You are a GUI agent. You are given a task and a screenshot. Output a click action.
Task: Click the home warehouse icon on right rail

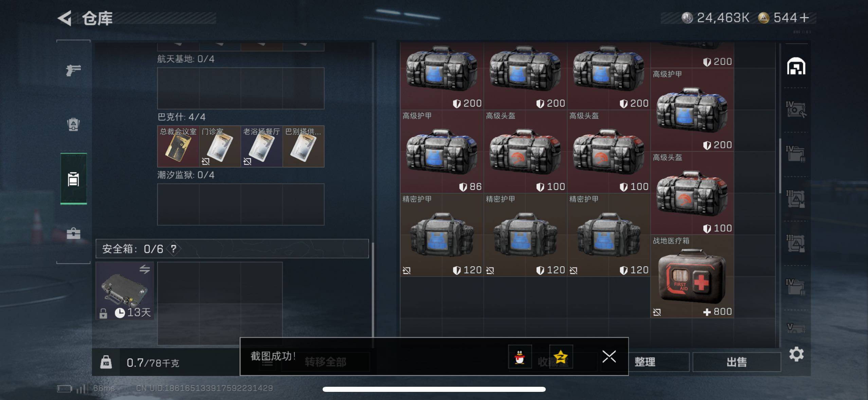pyautogui.click(x=796, y=66)
